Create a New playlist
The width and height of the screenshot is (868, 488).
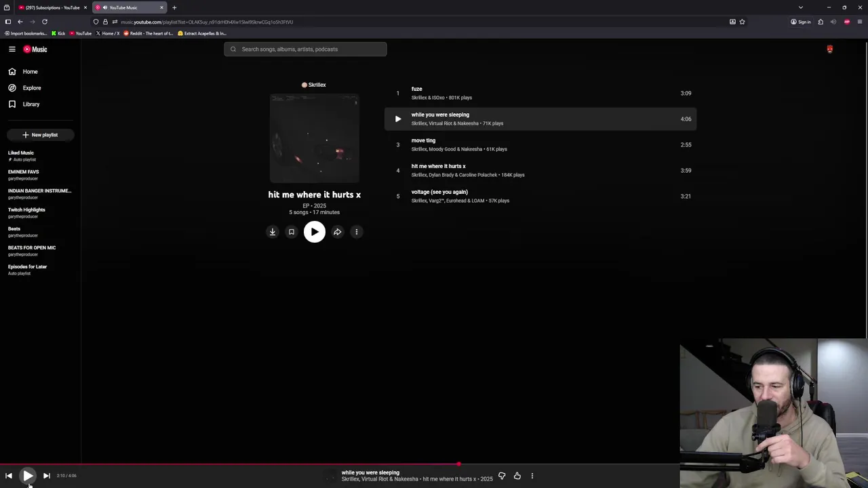click(x=41, y=135)
